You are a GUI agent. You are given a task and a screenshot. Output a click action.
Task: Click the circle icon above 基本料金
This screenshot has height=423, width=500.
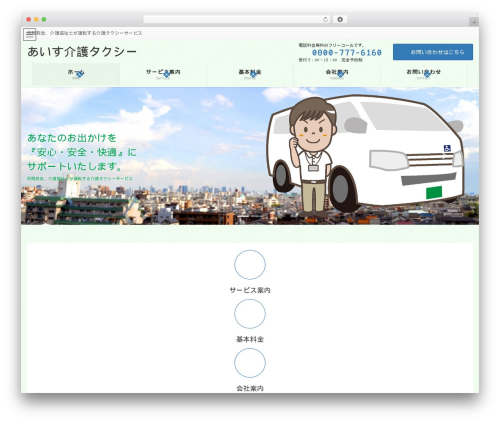(250, 314)
